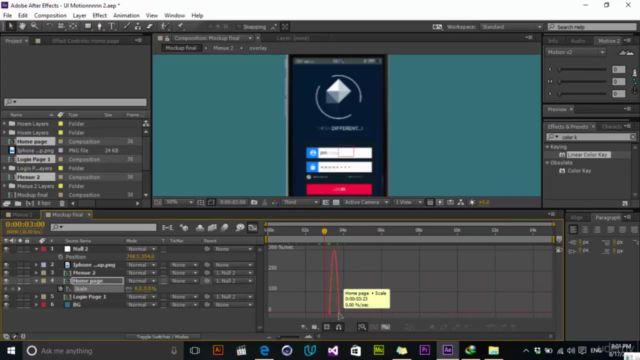Select the Eraser tool
Image resolution: width=640 pixels, height=360 pixels.
click(149, 27)
